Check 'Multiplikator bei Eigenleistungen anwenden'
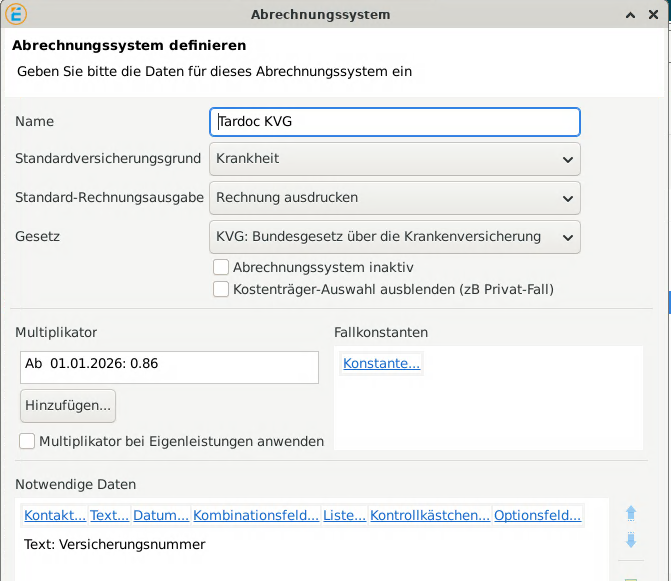 pos(28,441)
